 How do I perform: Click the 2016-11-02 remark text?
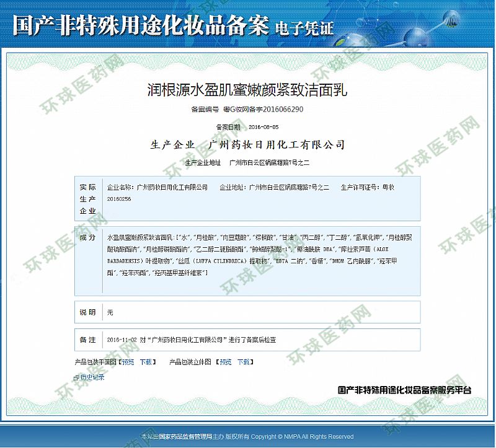coord(192,340)
